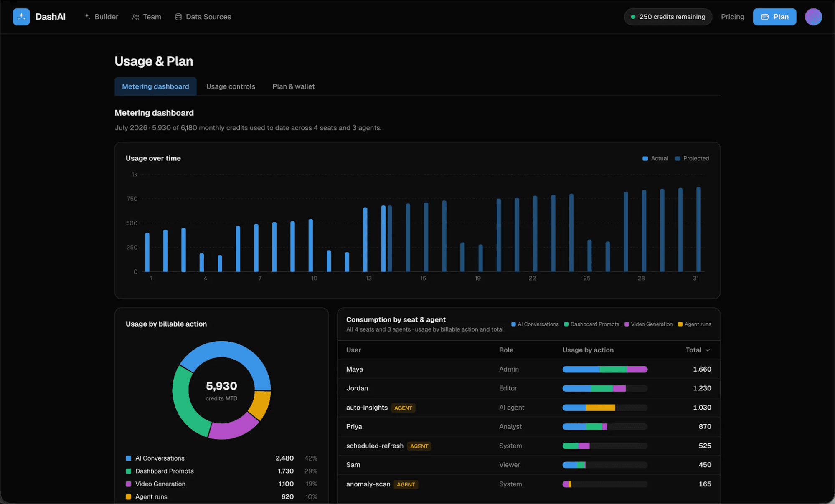The height and width of the screenshot is (504, 835).
Task: Click the total 1,660 for Maya
Action: 702,370
